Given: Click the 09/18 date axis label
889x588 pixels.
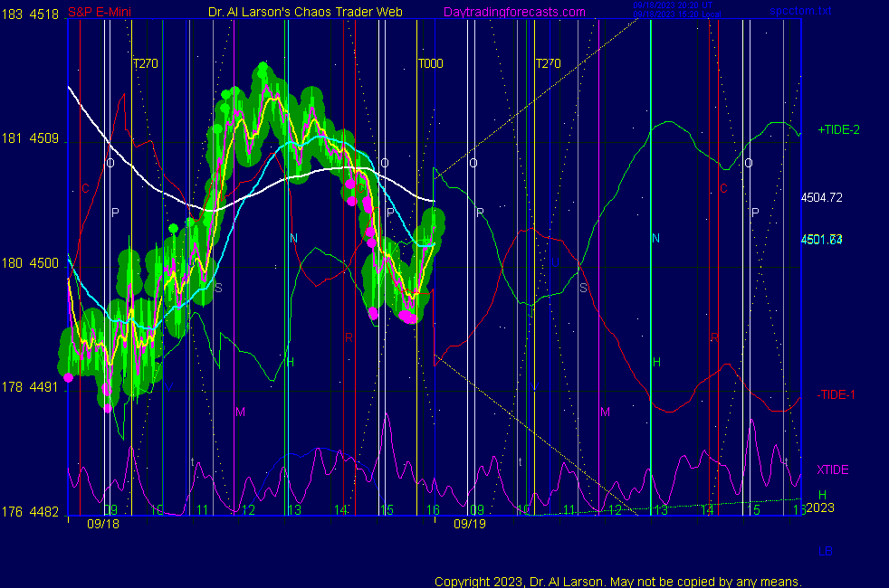Looking at the screenshot, I should (103, 524).
